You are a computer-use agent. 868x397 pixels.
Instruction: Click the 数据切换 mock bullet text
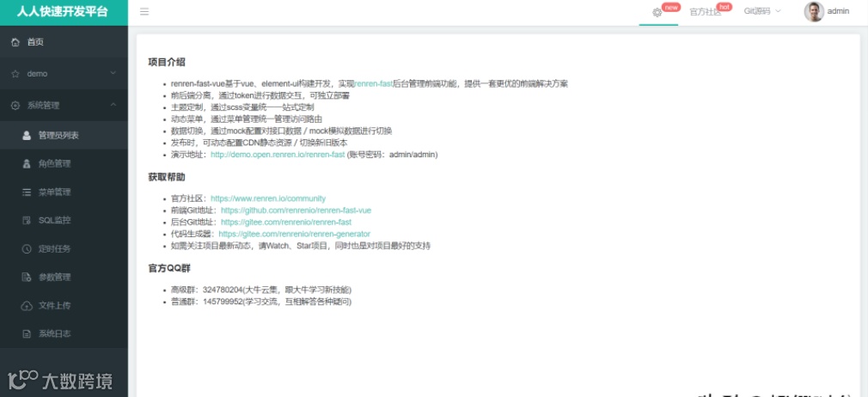point(282,131)
